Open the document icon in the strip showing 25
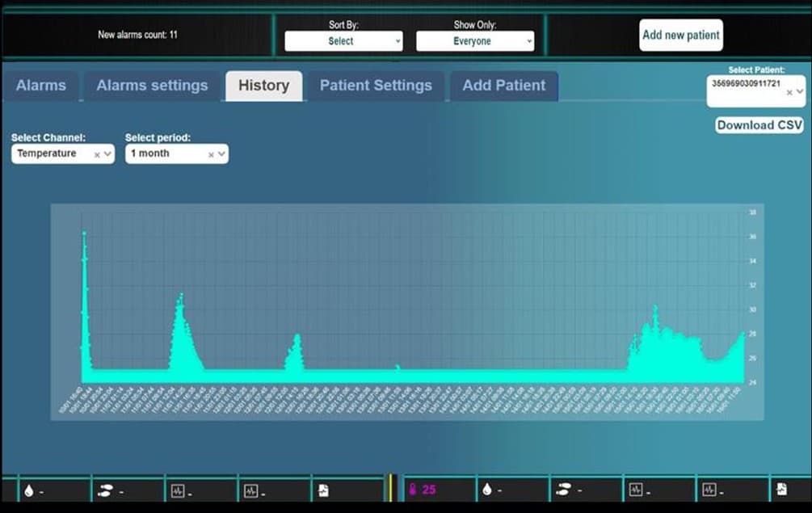The image size is (812, 513). (781, 490)
